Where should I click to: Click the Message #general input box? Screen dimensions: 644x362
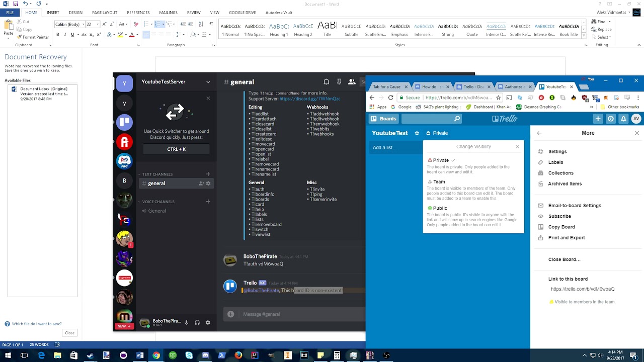(302, 314)
